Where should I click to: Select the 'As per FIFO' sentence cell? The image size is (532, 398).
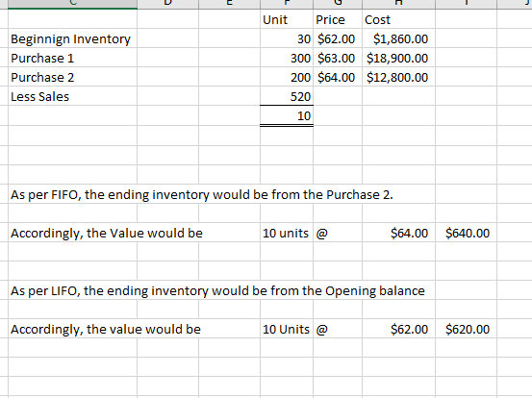tap(201, 194)
